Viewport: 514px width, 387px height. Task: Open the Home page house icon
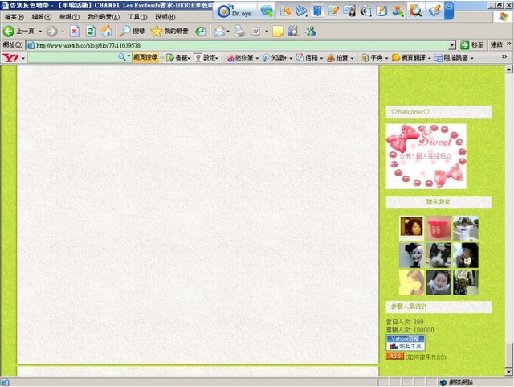(x=106, y=31)
